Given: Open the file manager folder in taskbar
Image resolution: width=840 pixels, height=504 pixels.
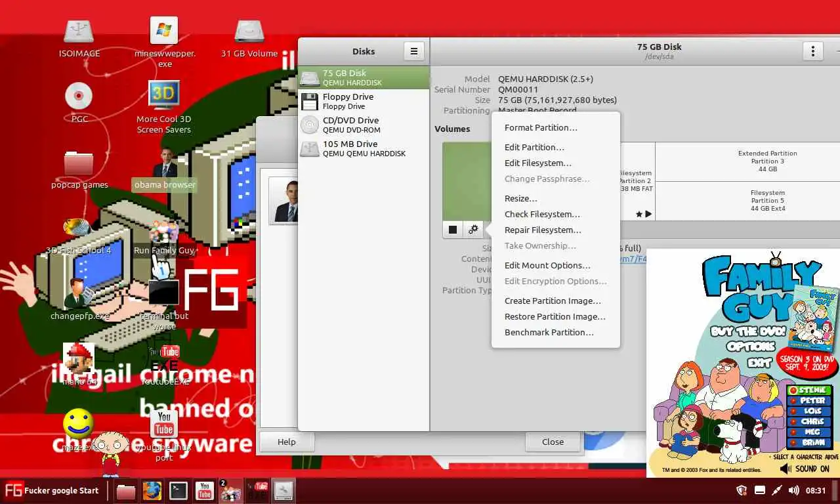Looking at the screenshot, I should (x=126, y=491).
